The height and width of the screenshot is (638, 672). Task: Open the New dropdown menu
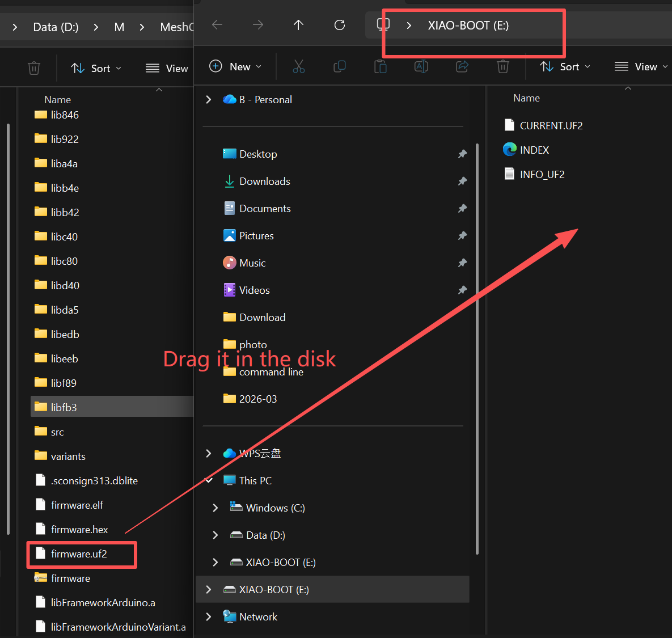point(236,67)
